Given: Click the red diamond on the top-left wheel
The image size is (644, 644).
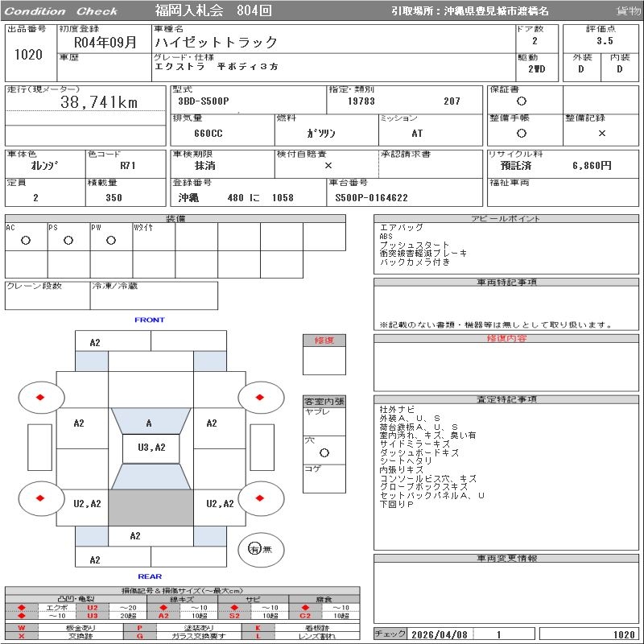Looking at the screenshot, I should pyautogui.click(x=39, y=397).
